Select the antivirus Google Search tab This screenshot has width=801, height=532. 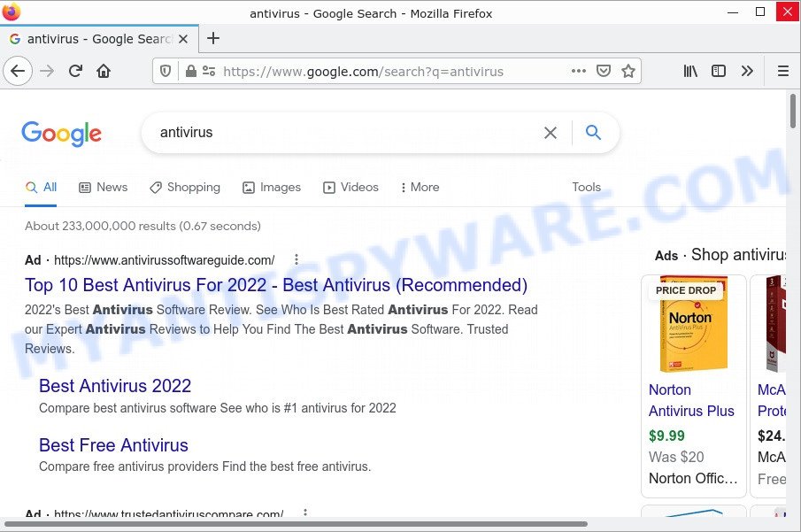(100, 39)
